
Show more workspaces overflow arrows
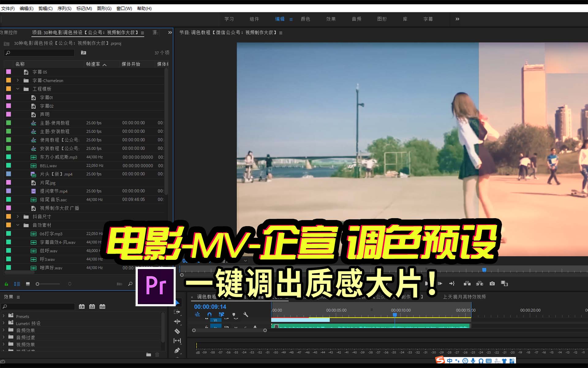[457, 19]
